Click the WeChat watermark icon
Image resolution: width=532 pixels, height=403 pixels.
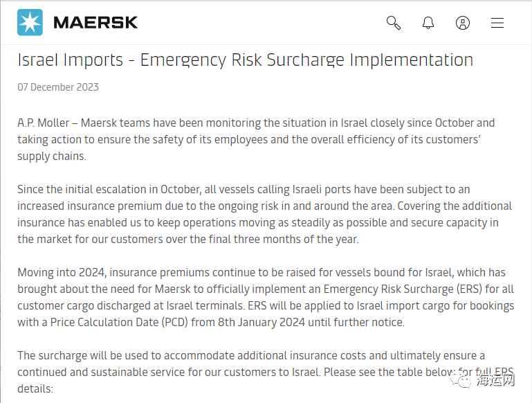click(463, 382)
